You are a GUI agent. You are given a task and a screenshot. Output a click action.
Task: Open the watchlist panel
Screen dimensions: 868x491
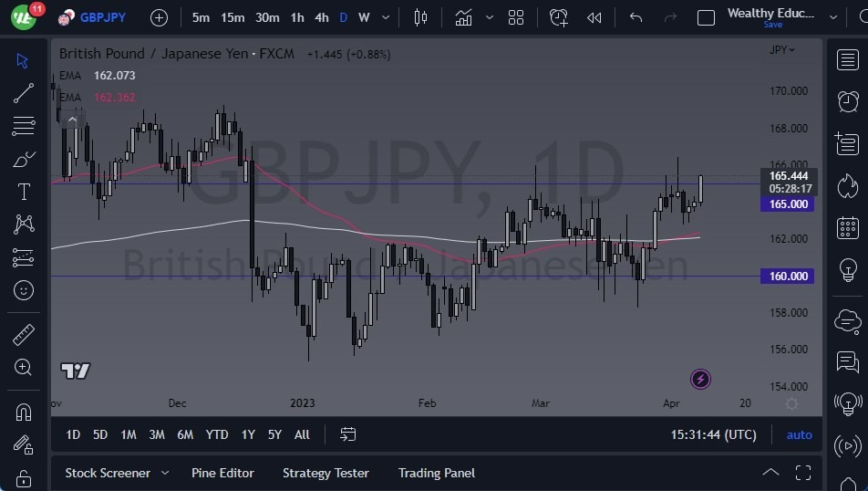tap(848, 60)
